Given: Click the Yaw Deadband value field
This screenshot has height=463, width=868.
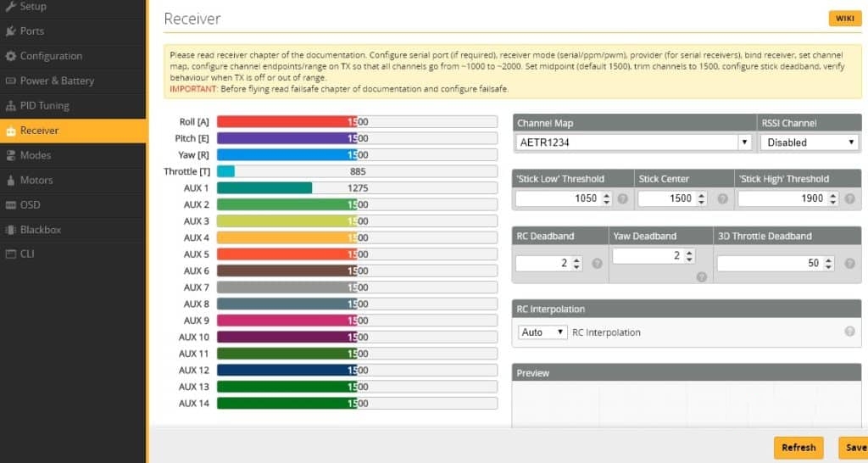Looking at the screenshot, I should (x=654, y=256).
